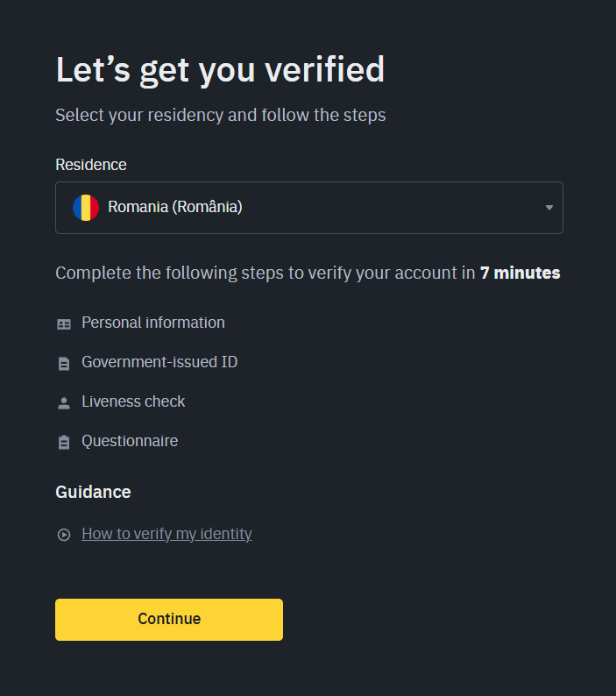The width and height of the screenshot is (616, 696).
Task: Click the Questionnaire clipboard icon
Action: point(64,442)
